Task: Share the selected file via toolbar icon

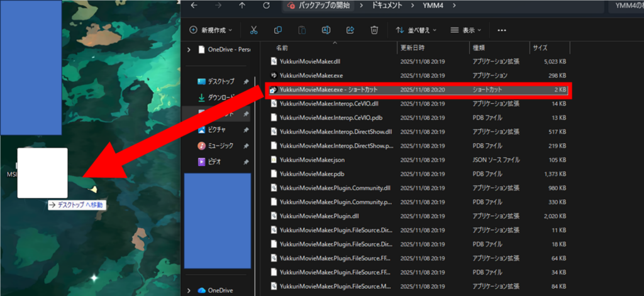Action: click(350, 30)
